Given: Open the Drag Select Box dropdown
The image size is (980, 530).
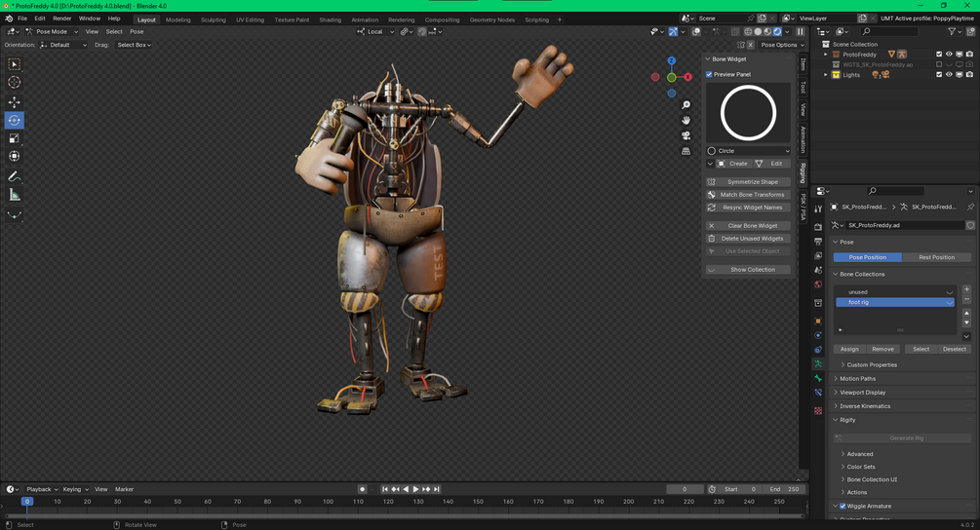Looking at the screenshot, I should tap(134, 45).
